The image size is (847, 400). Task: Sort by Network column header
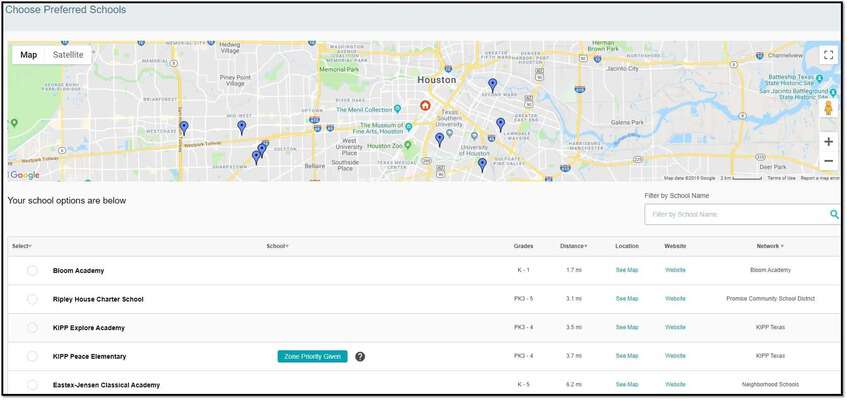pos(770,246)
